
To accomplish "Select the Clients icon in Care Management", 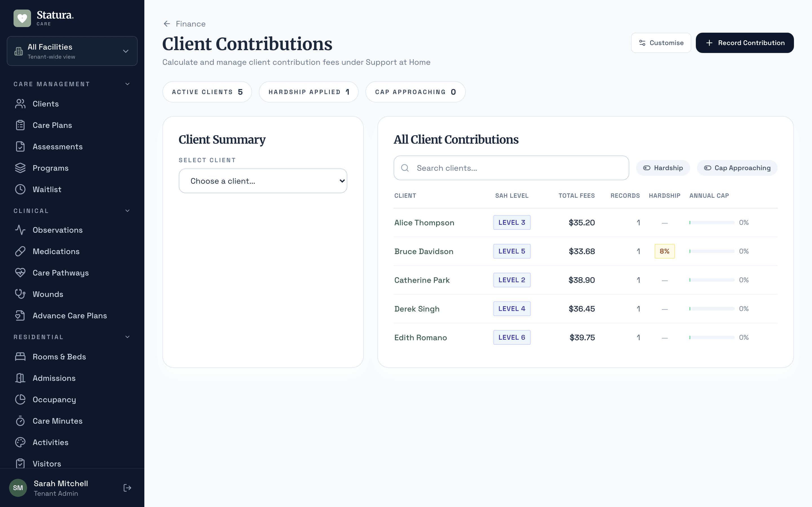I will pos(21,104).
